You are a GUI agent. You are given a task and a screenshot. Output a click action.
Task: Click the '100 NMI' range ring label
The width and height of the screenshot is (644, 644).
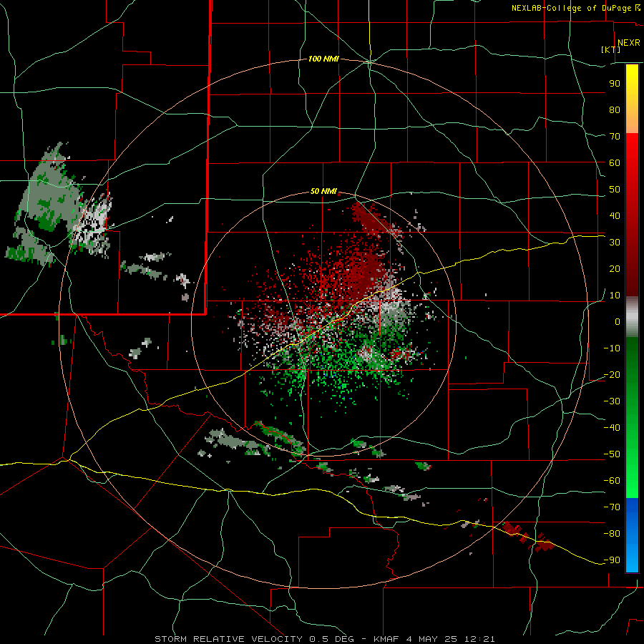[x=323, y=59]
